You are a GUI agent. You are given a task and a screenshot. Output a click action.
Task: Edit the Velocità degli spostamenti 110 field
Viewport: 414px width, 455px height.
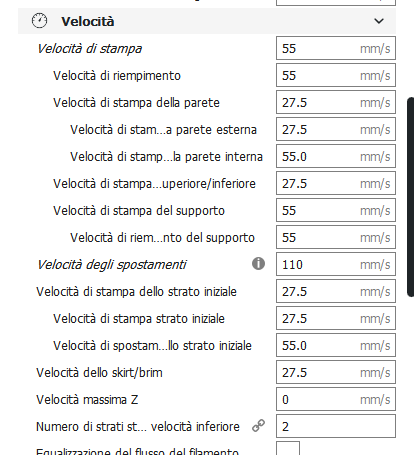pyautogui.click(x=336, y=264)
